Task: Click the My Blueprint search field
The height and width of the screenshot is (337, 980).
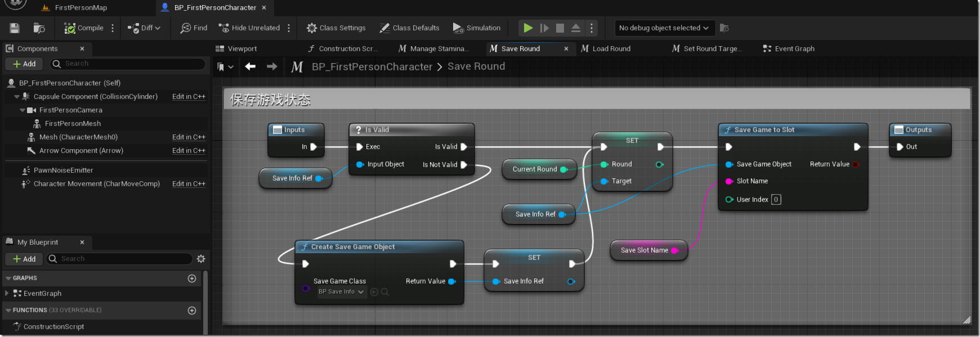Action: click(119, 259)
